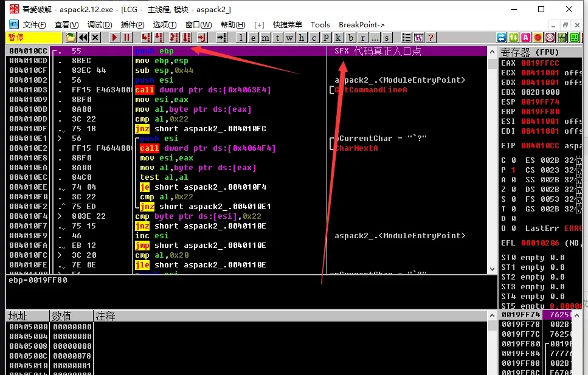Show the call stack with the 'k' button
The height and width of the screenshot is (375, 588).
point(338,38)
